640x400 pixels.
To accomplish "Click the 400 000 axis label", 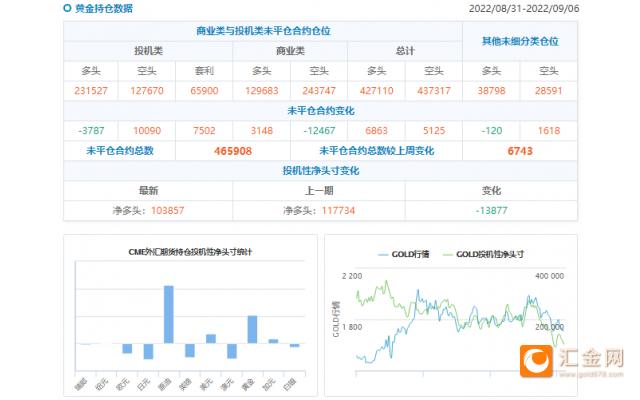I will click(x=549, y=276).
